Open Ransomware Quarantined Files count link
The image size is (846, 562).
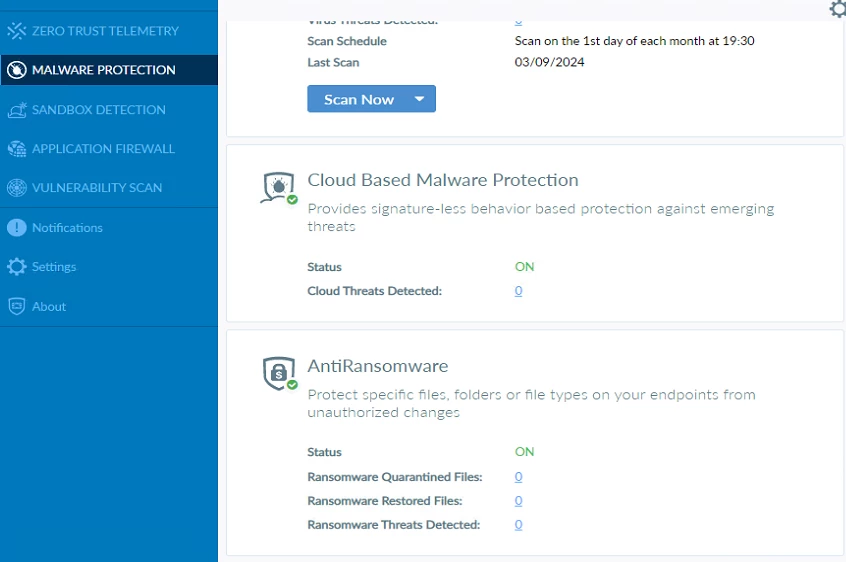pyautogui.click(x=518, y=477)
